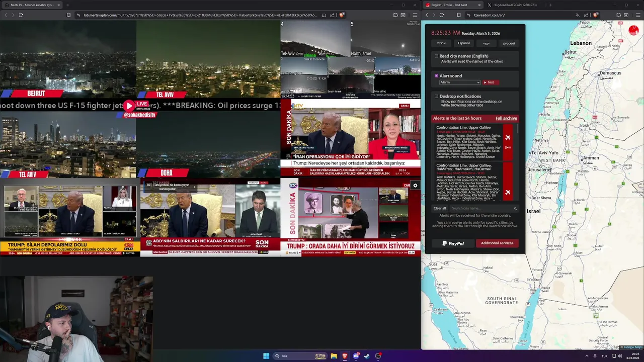Image resolution: width=644 pixels, height=362 pixels.
Task: Click the TUR keyboard language indicator
Action: click(x=604, y=356)
